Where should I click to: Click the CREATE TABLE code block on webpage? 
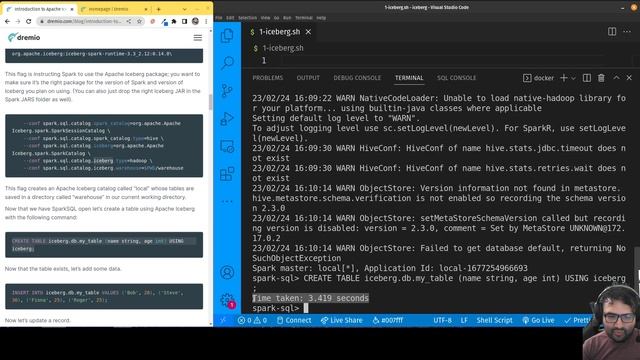[x=104, y=245]
